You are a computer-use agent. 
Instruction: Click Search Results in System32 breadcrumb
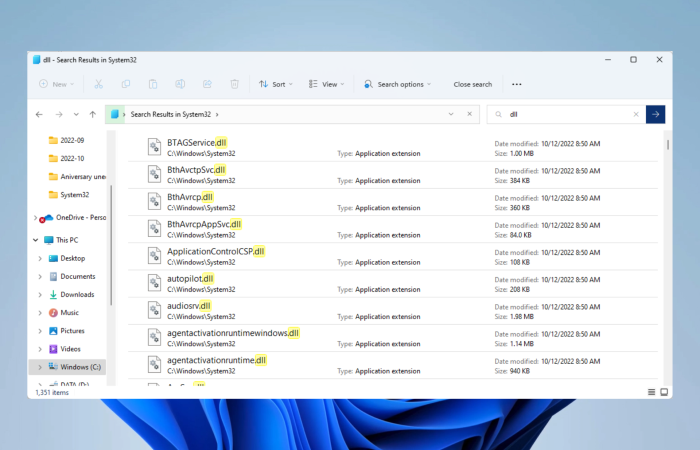pyautogui.click(x=171, y=114)
